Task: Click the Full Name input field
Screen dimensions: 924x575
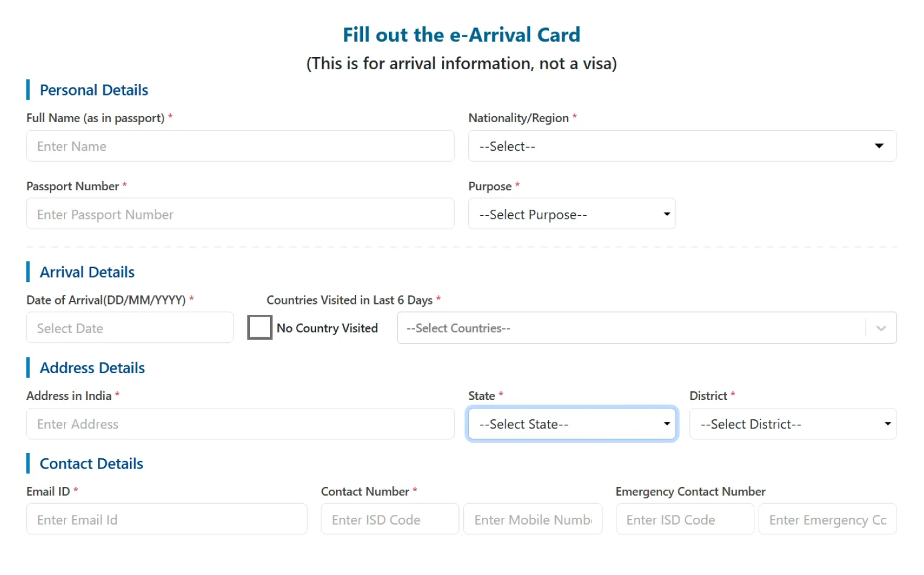Action: [x=240, y=146]
